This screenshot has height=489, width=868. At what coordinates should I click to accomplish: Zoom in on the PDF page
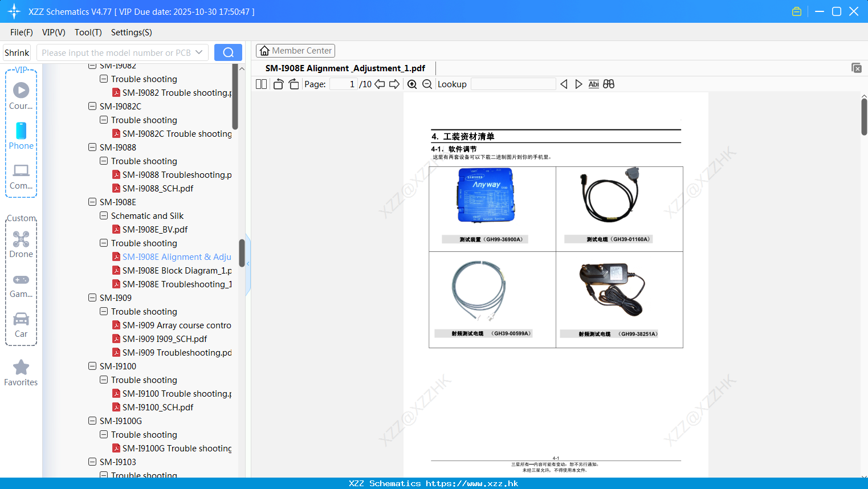coord(411,84)
